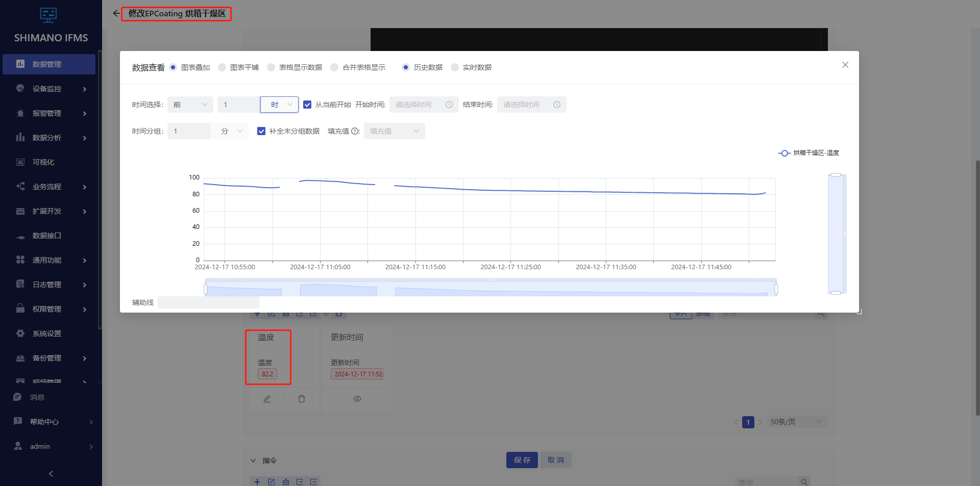Screen dimensions: 980x486
Task: Click the 消息 chat bubble icon
Action: 17,397
